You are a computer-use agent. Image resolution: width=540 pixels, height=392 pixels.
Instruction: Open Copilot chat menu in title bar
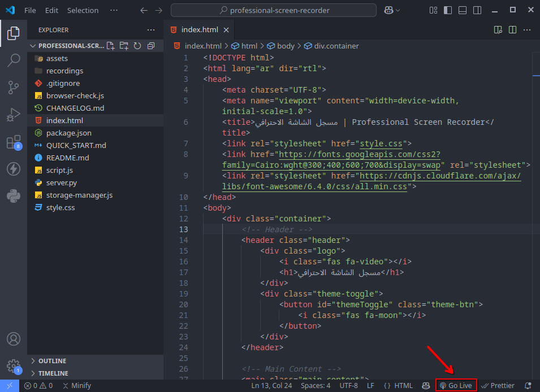pos(392,10)
